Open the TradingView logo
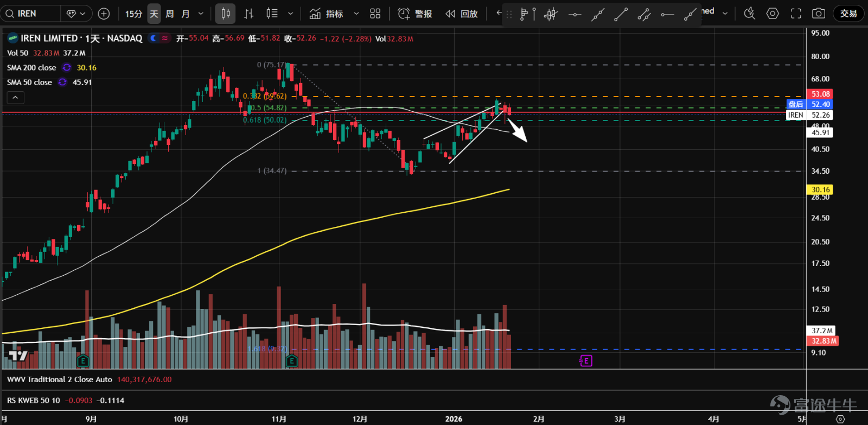 pos(18,356)
